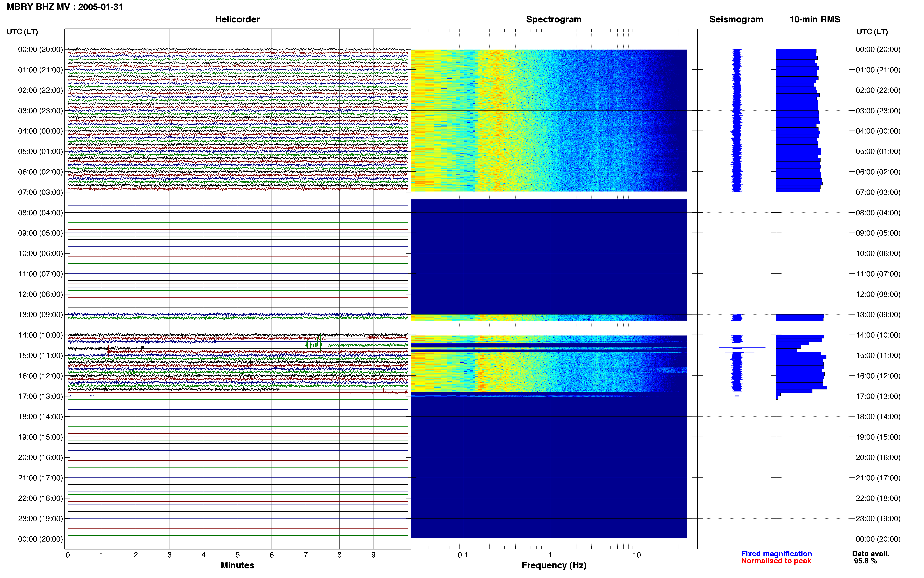
Task: Click frequency tick label '1' on spectrogram axis
Action: point(550,555)
